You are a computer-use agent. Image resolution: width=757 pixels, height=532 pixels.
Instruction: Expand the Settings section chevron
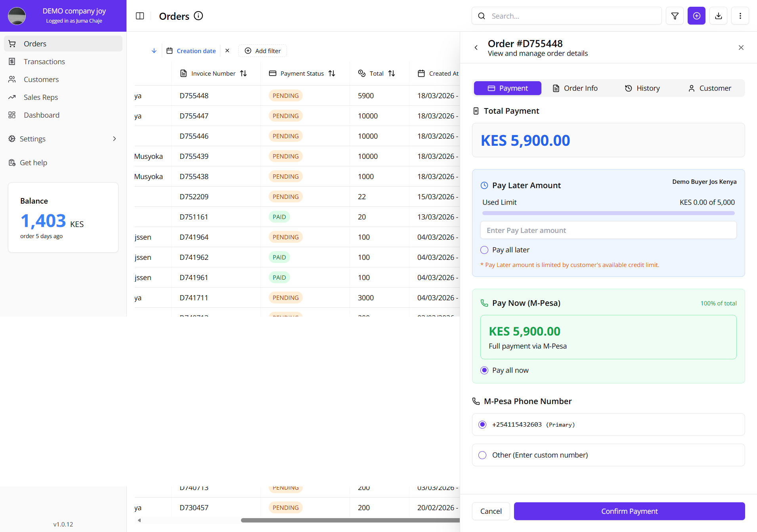click(114, 139)
